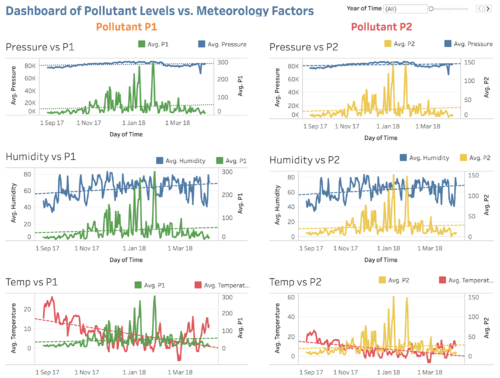Select blue Avg. Pressure swatch in Pressure vs P2 legend
This screenshot has width=500, height=378.
[x=448, y=43]
